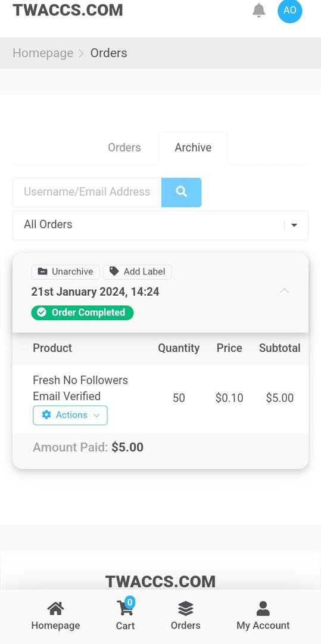
Task: Switch to the Orders tab
Action: tap(124, 148)
